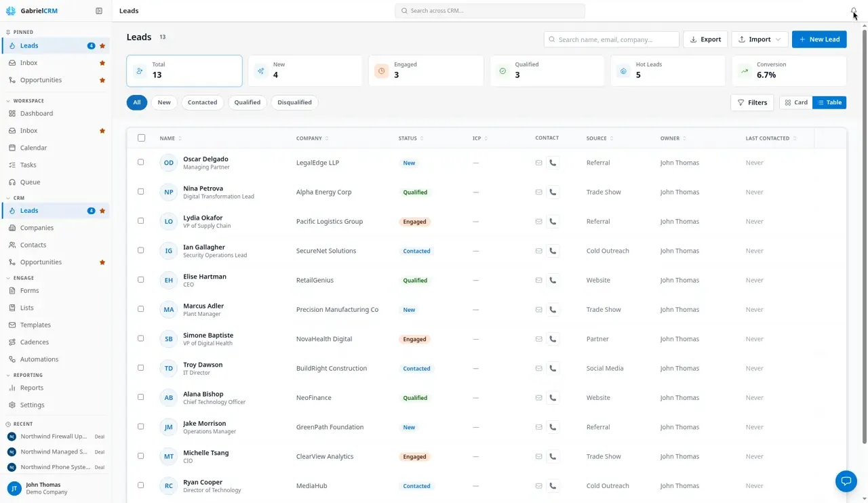Call Elise Hartman using the phone icon

[553, 280]
